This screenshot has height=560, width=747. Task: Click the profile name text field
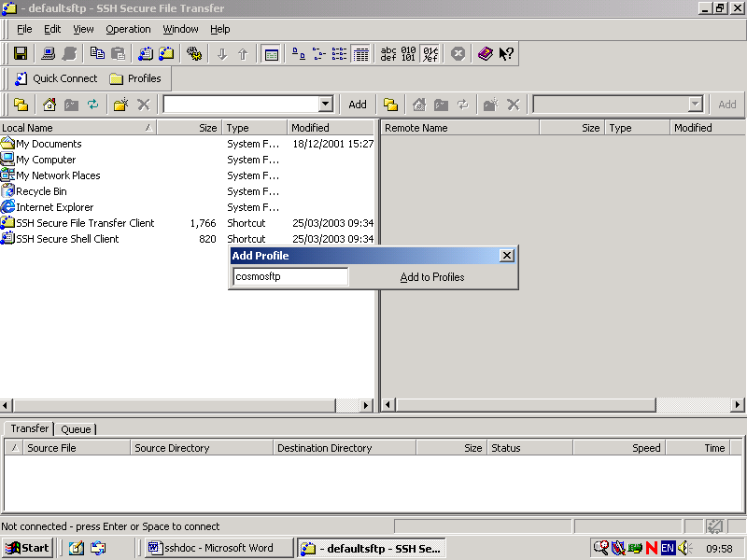289,277
